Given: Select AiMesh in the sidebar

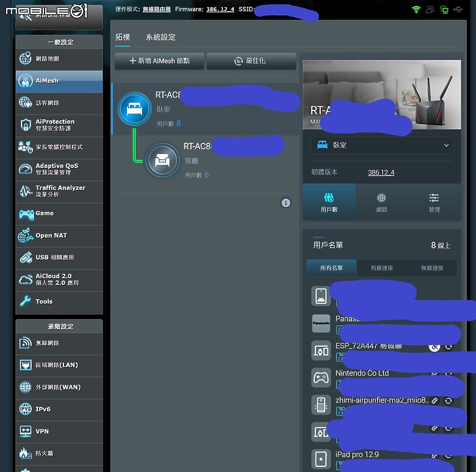Looking at the screenshot, I should click(59, 81).
